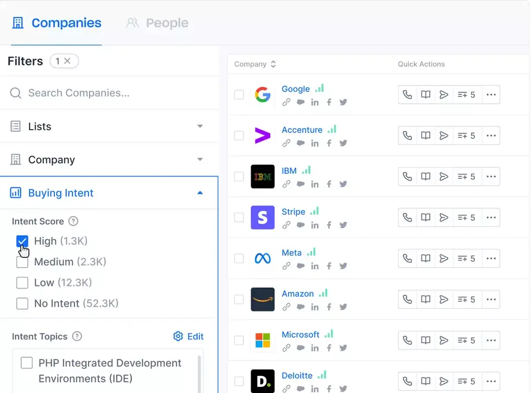Open the Deloitte company link
The width and height of the screenshot is (532, 393).
click(297, 375)
